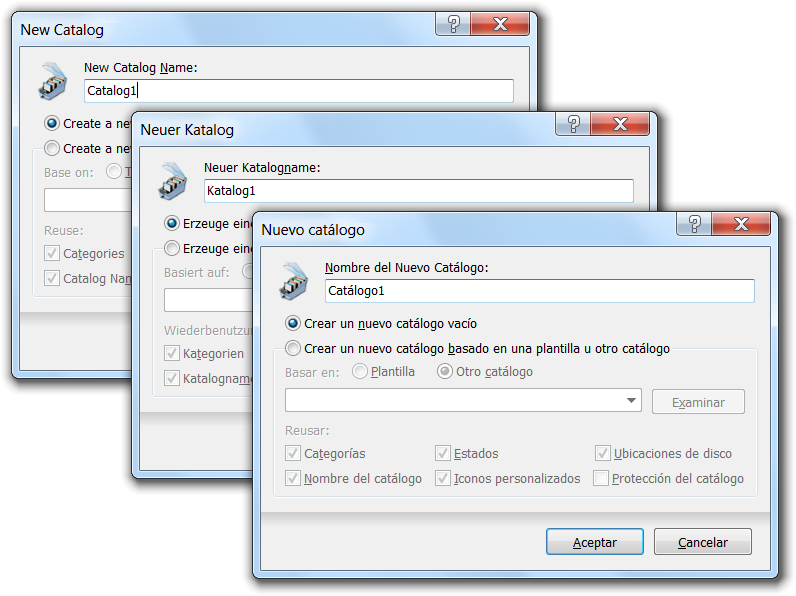Click the Nuevo catálogo title text
The image size is (796, 596).
tap(313, 230)
